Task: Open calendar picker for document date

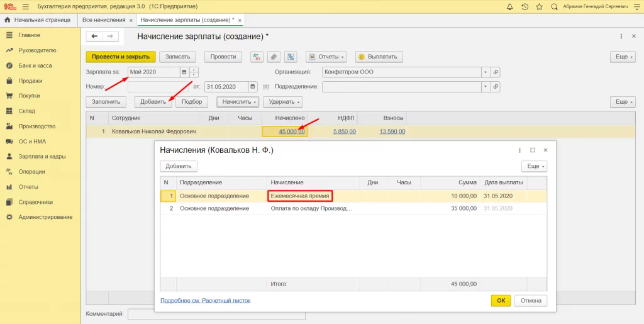Action: pos(253,87)
